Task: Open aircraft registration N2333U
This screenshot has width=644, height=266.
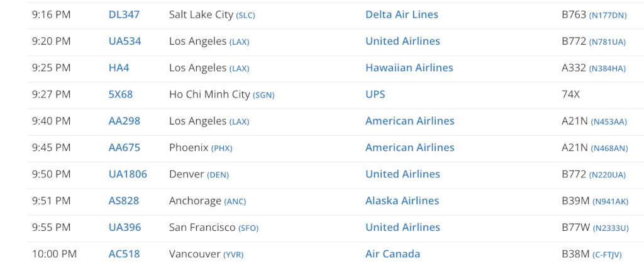Action: pyautogui.click(x=610, y=228)
